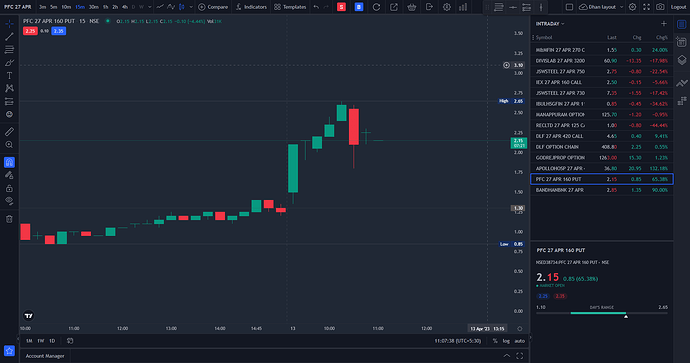Toggle magnet mode in left toolbar

pos(9,162)
